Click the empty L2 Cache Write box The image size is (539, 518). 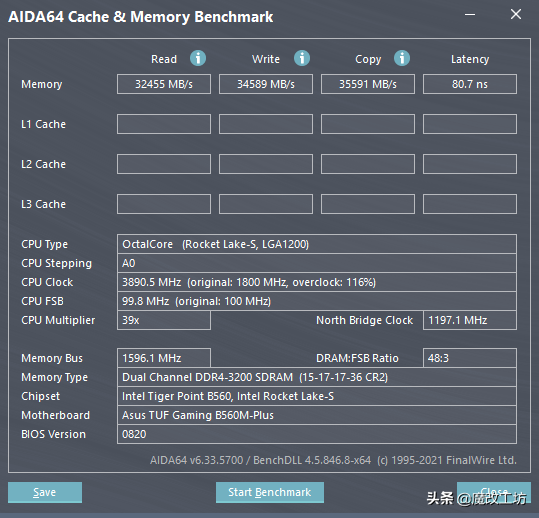pos(266,164)
